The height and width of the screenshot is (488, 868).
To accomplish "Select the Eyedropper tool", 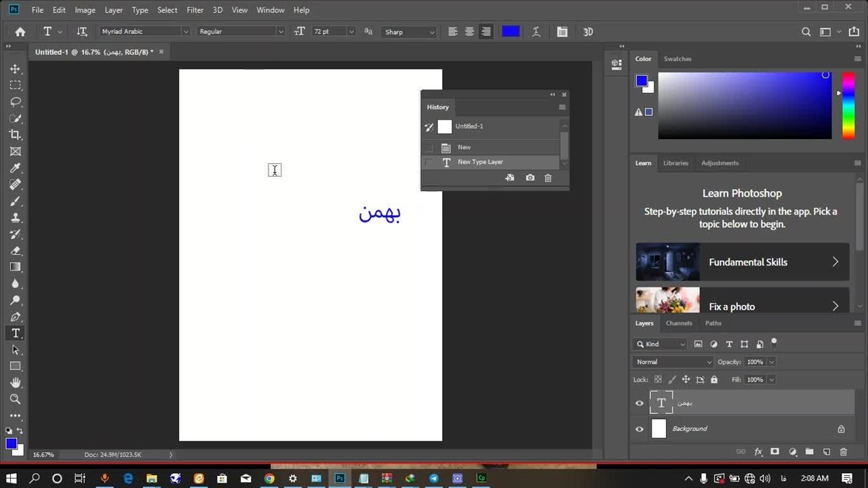I will [15, 168].
